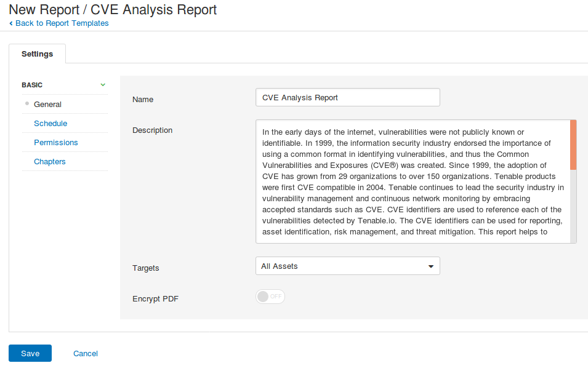Screen dimensions: 588x371
Task: Click the General bullet indicator
Action: 27,103
